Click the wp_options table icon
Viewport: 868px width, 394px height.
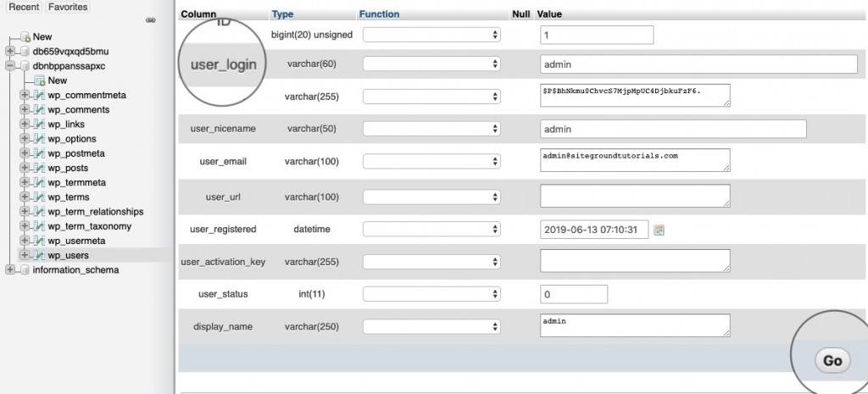click(39, 139)
